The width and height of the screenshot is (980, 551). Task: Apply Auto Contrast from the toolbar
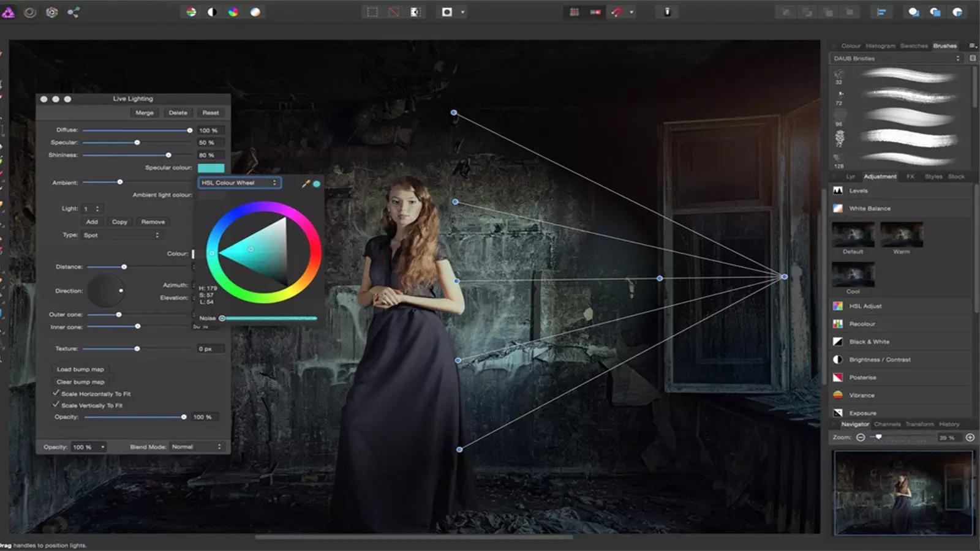[212, 12]
